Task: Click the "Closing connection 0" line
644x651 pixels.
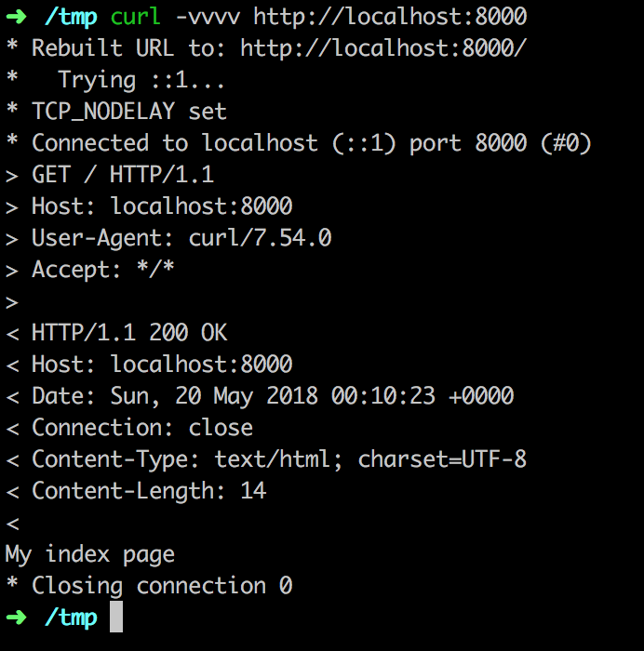Action: click(162, 586)
